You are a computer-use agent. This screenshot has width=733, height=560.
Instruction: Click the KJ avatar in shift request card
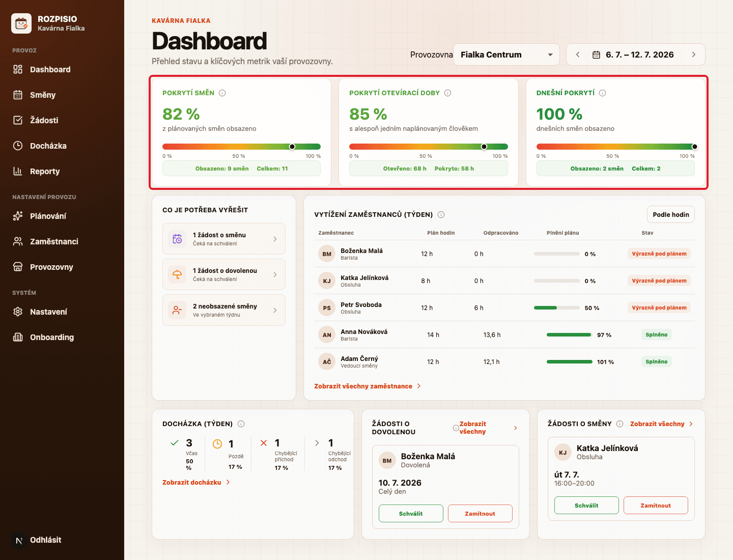[562, 452]
